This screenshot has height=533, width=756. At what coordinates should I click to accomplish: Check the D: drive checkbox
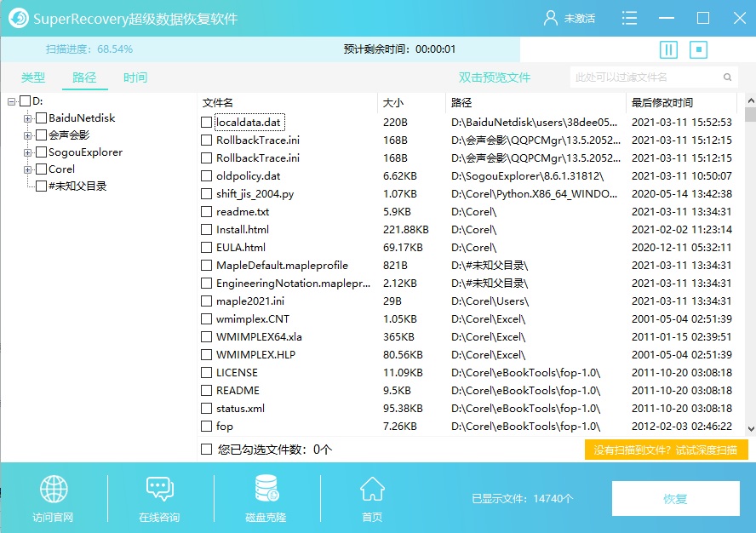25,101
